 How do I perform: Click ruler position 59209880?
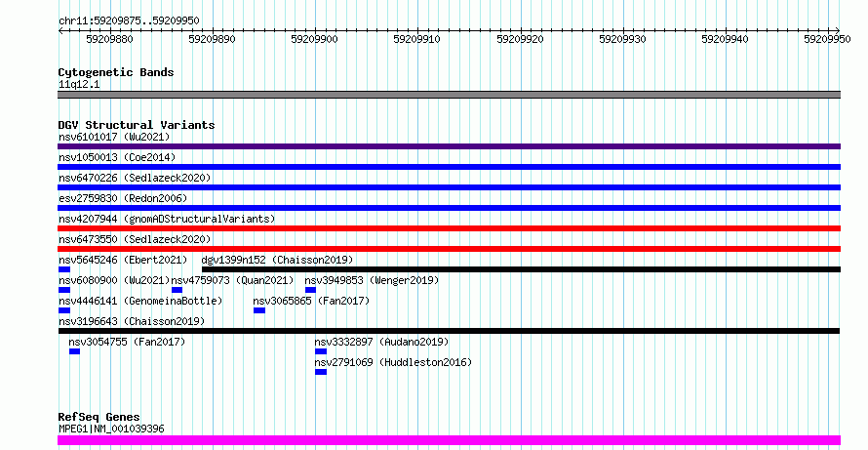[x=109, y=39]
